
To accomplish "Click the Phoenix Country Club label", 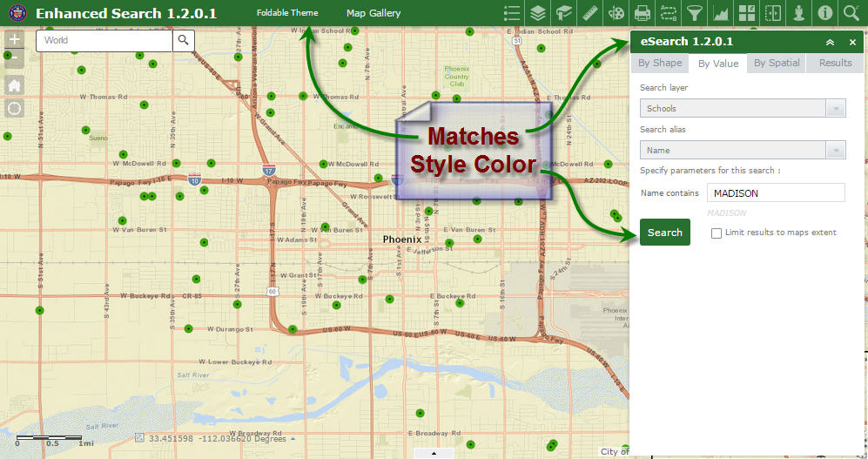I will pyautogui.click(x=457, y=77).
